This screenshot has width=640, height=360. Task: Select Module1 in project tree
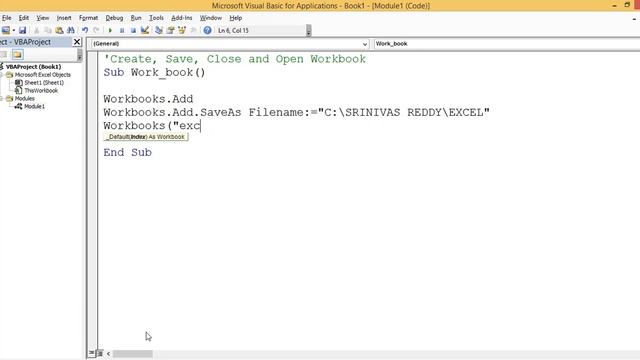34,107
